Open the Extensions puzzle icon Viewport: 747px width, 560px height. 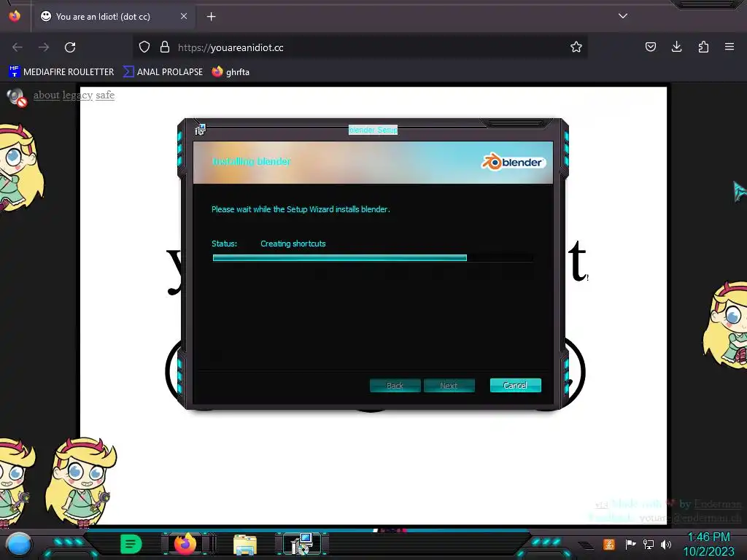[x=703, y=47]
